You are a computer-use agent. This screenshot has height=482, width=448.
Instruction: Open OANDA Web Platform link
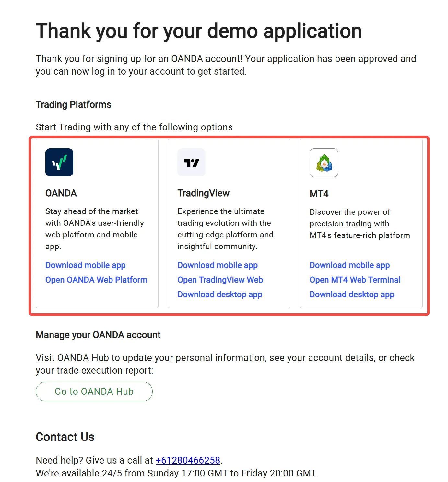tap(96, 280)
